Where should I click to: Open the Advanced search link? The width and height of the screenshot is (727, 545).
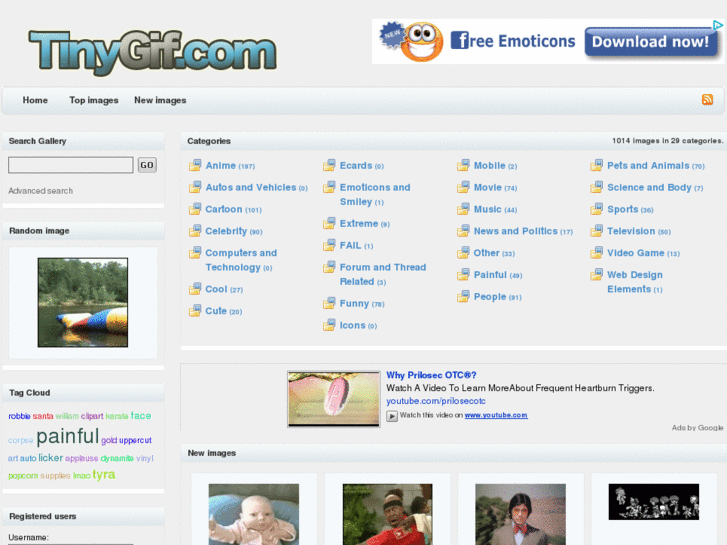(x=40, y=191)
